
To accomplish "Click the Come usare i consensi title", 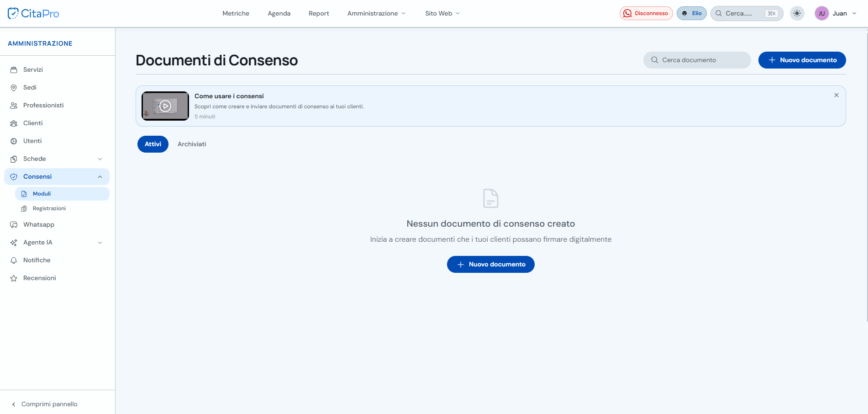I will click(x=229, y=96).
